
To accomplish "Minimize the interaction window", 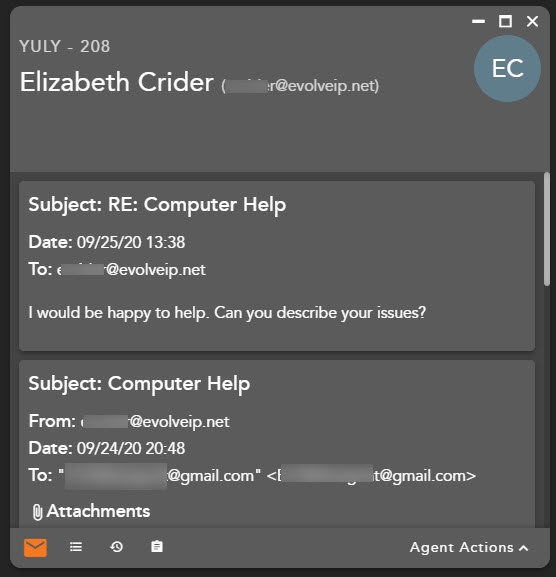I will (478, 21).
